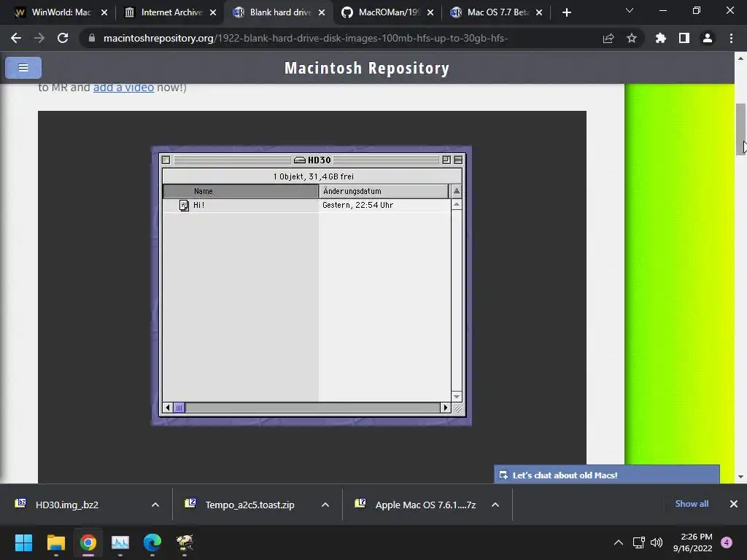Viewport: 747px width, 560px height.
Task: Open the Macintosh Repository hamburger menu
Action: pos(23,68)
